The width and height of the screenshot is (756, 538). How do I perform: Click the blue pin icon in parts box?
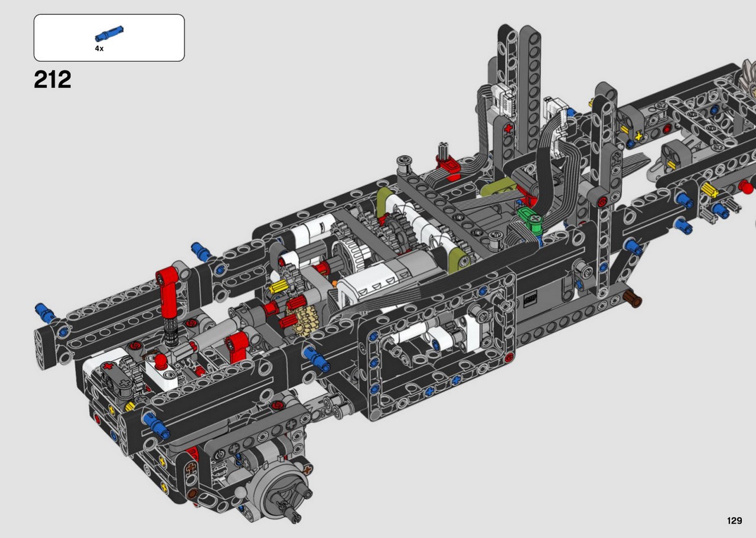click(109, 34)
